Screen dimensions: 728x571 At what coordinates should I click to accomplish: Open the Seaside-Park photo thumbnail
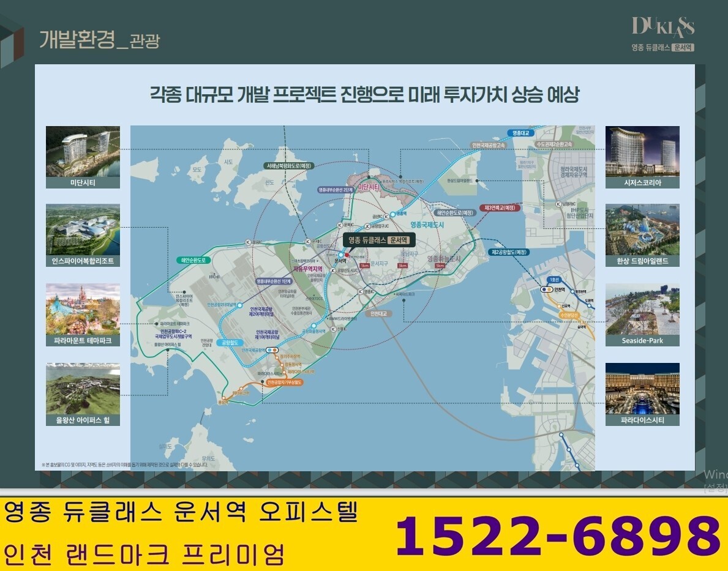coord(642,309)
